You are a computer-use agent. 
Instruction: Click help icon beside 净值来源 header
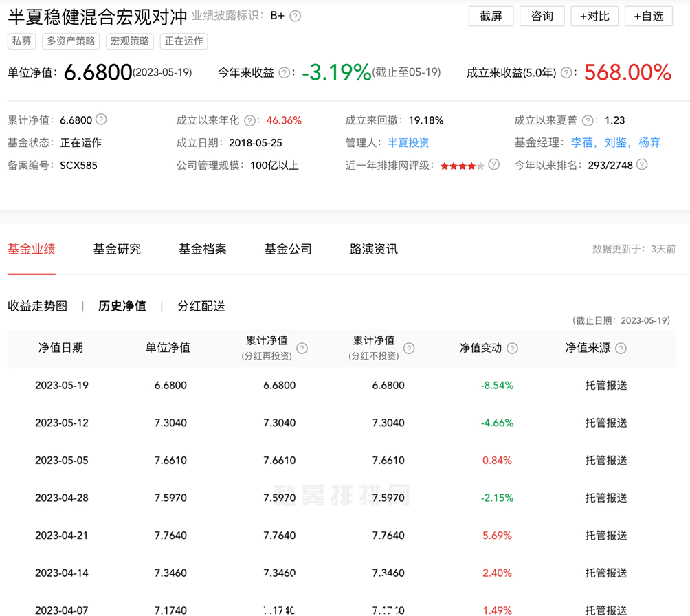click(x=621, y=349)
